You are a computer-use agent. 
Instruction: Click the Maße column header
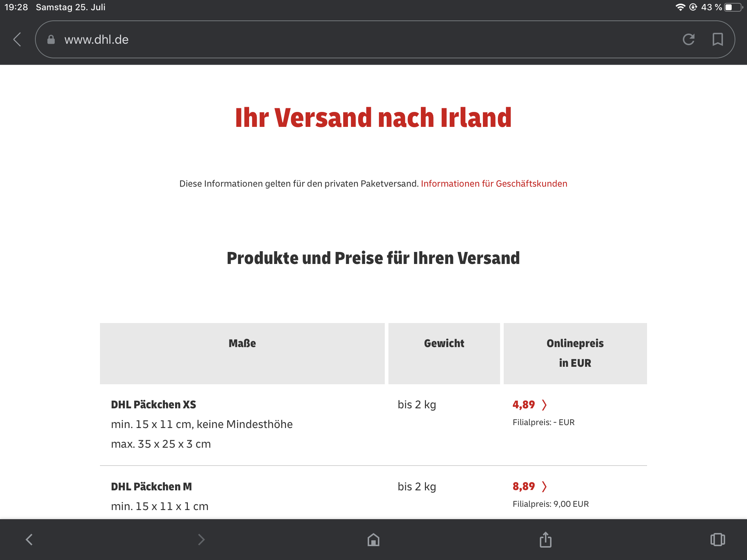(242, 353)
